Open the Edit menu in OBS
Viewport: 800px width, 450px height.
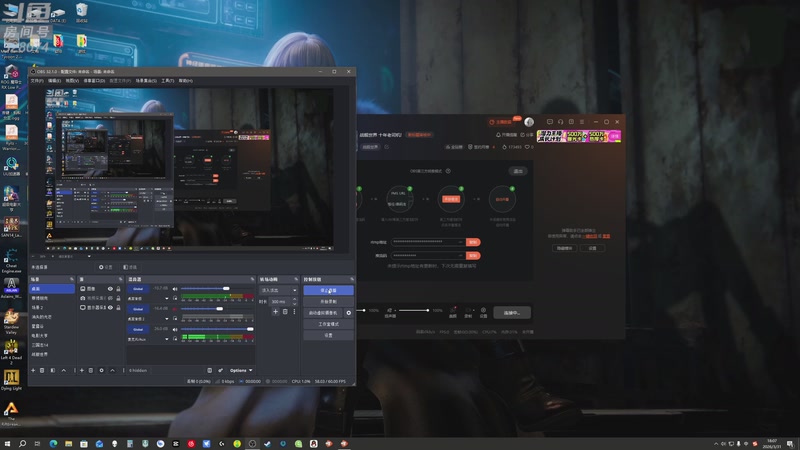(55, 81)
